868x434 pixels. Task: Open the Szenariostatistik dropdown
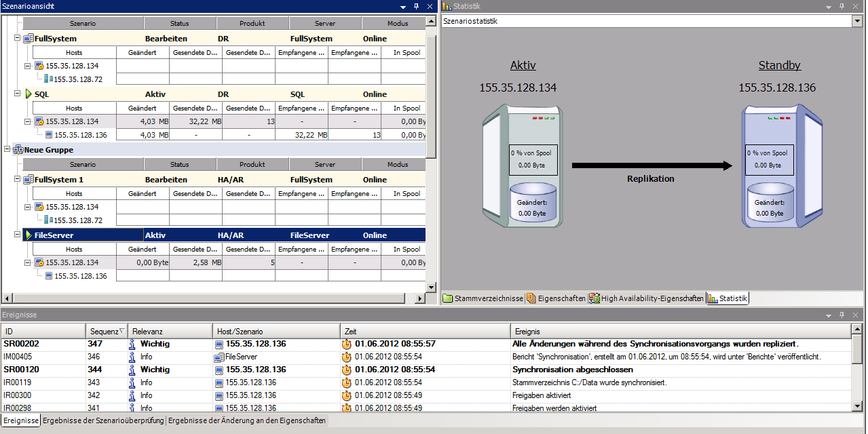point(856,21)
